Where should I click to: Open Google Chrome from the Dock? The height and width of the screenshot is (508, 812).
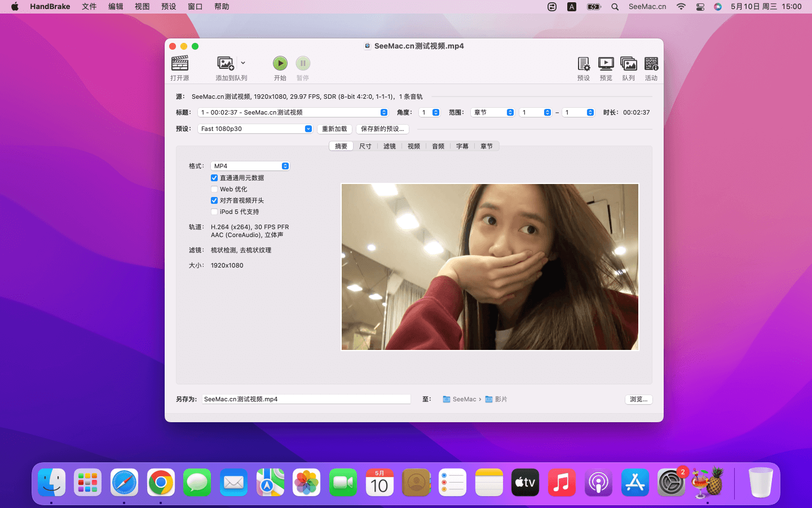161,483
